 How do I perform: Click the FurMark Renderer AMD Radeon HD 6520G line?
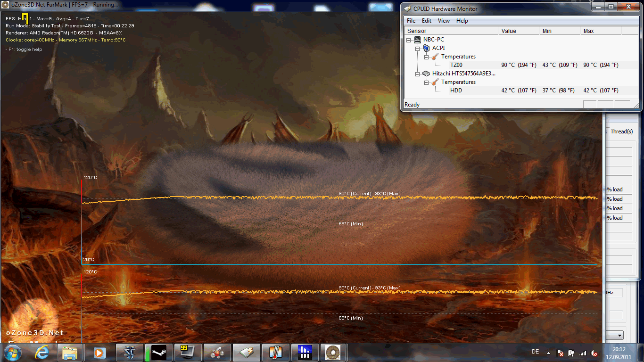tap(64, 33)
